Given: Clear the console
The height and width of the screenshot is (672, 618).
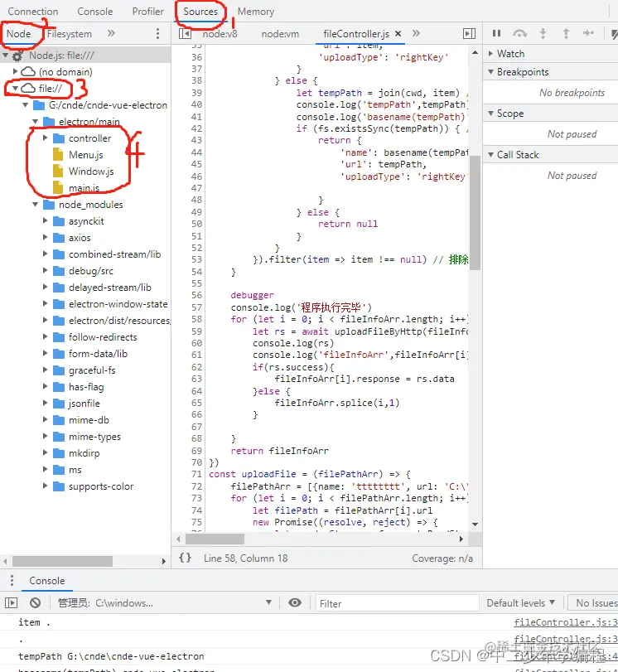Looking at the screenshot, I should [35, 603].
